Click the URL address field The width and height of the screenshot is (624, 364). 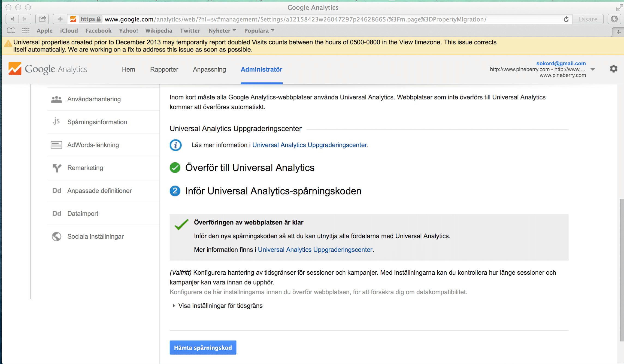coord(319,19)
